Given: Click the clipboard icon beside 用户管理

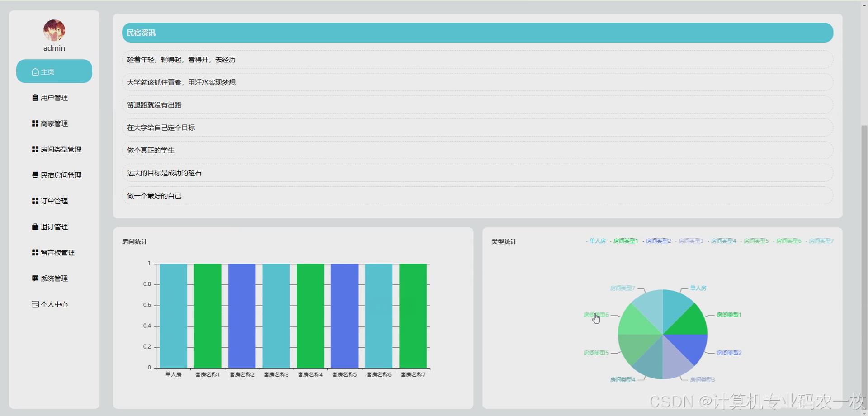Looking at the screenshot, I should click(x=35, y=98).
